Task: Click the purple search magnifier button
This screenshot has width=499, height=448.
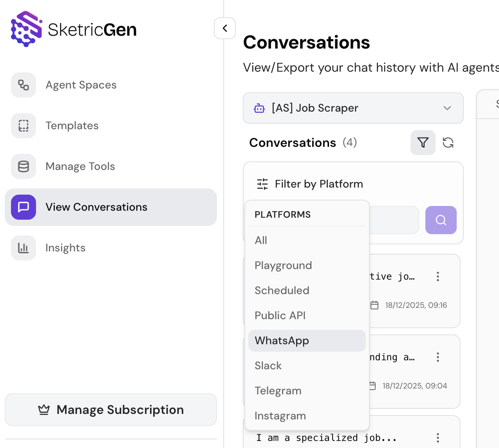Action: point(441,220)
